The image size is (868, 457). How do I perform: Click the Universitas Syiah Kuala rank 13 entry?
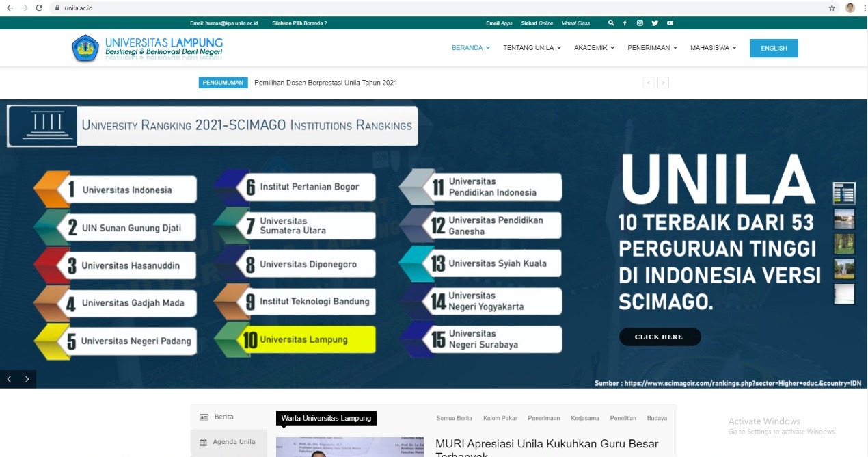(481, 263)
